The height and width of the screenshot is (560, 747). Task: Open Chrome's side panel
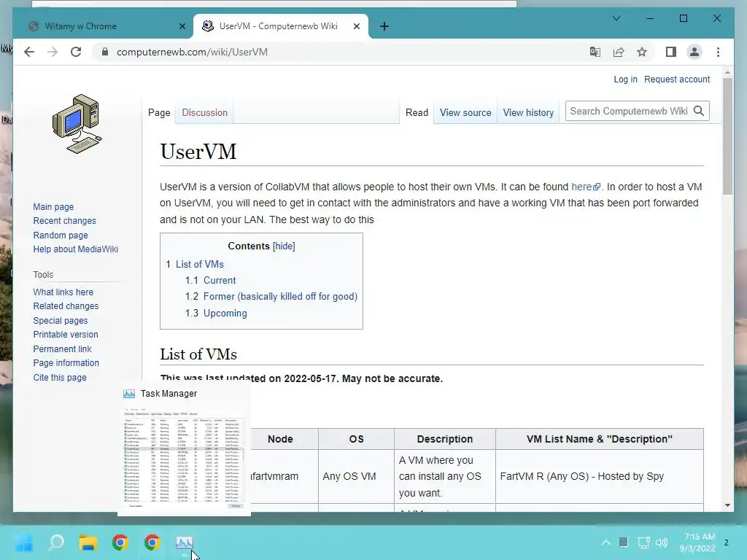click(x=671, y=52)
